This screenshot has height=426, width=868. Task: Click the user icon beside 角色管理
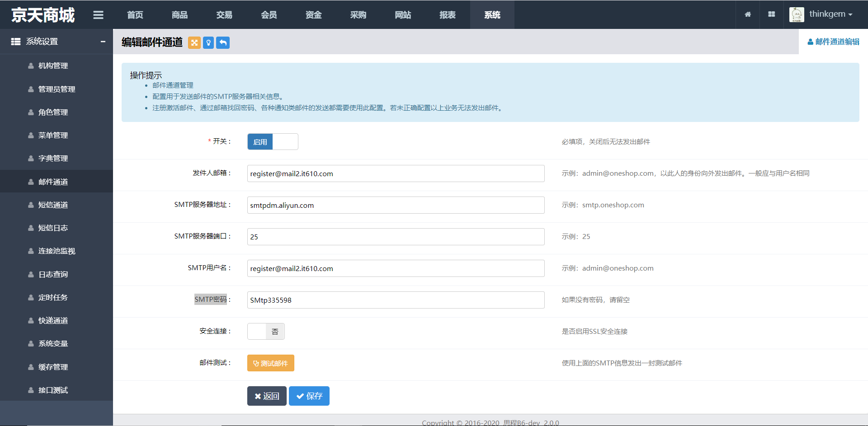click(31, 112)
